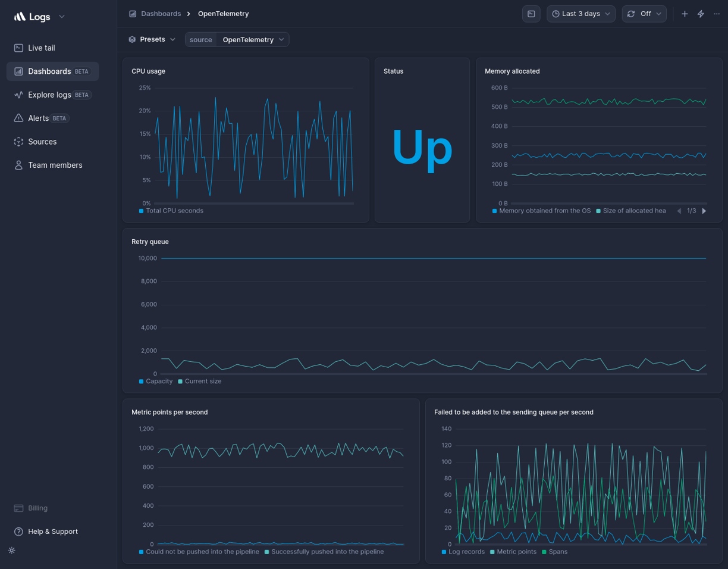Click the Sources icon in sidebar
The width and height of the screenshot is (728, 569).
(18, 142)
